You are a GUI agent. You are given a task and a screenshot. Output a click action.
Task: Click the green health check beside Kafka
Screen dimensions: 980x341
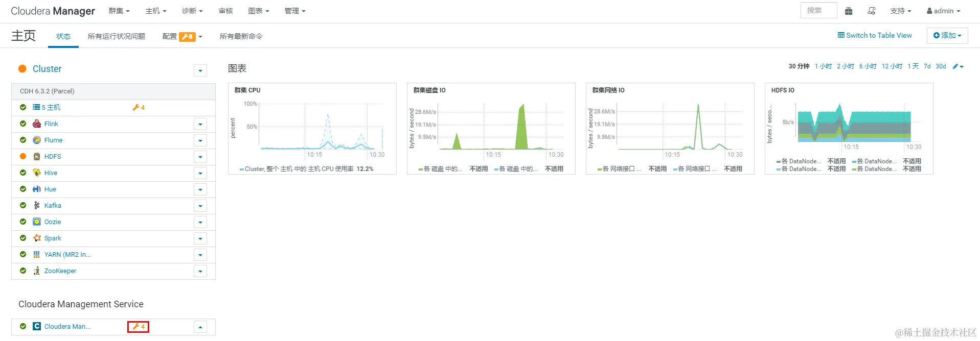coord(23,205)
